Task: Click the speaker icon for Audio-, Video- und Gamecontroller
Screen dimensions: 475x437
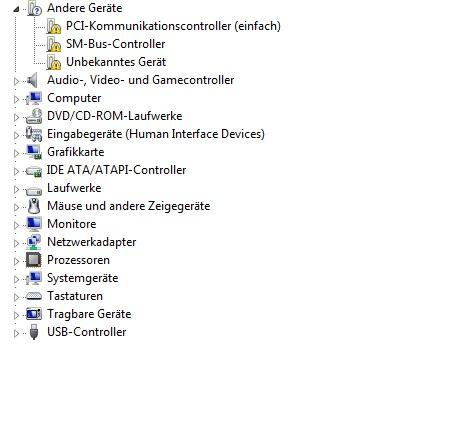Action: point(33,80)
